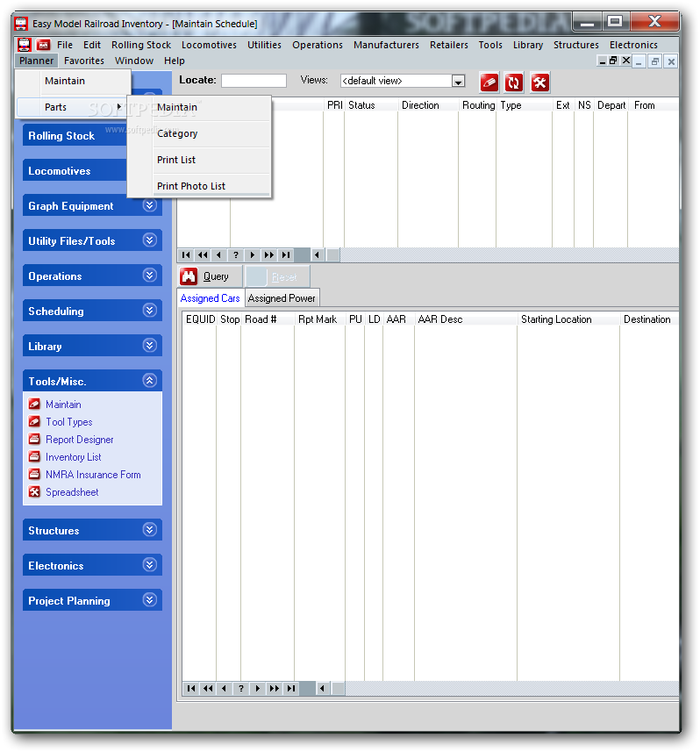700x752 pixels.
Task: Open the Electronics menu
Action: click(x=633, y=45)
